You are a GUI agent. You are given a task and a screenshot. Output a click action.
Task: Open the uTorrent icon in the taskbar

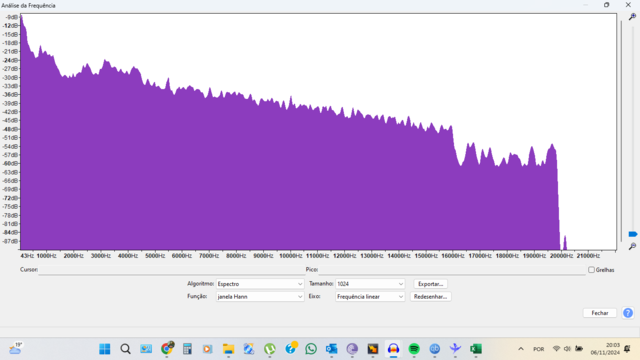269,349
